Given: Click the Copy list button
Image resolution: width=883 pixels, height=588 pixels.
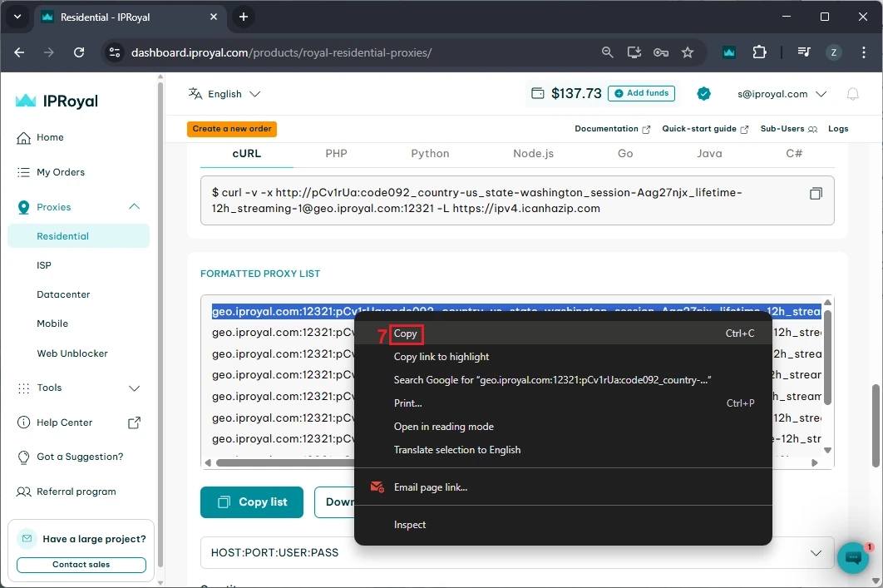Looking at the screenshot, I should click(x=252, y=502).
